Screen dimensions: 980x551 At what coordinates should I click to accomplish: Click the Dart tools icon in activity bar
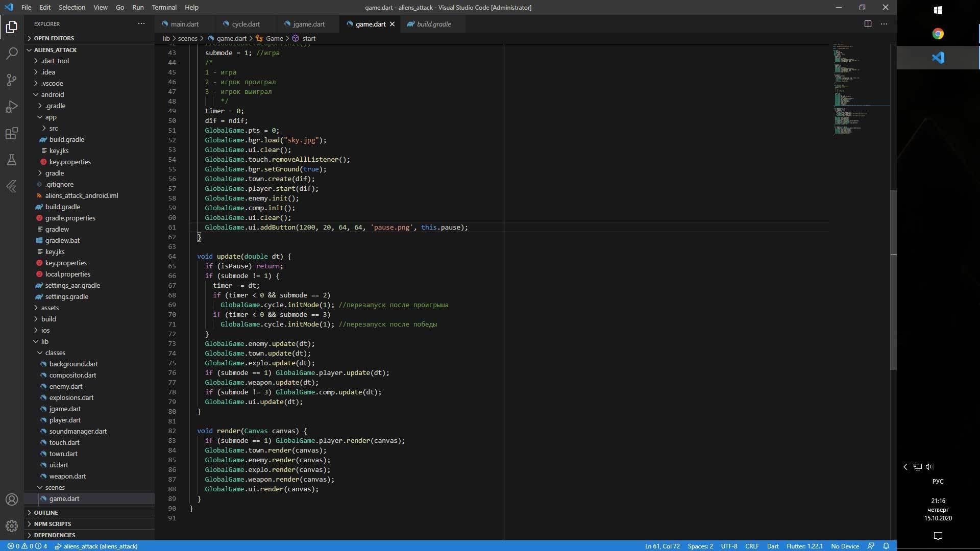pyautogui.click(x=12, y=186)
